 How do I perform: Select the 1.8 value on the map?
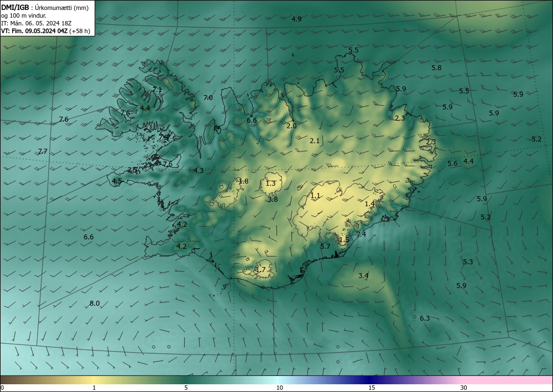click(243, 181)
